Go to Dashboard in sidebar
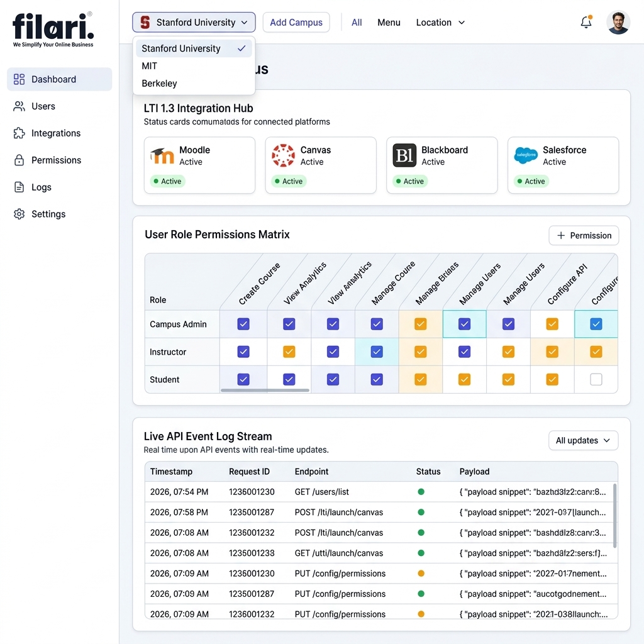This screenshot has height=644, width=644. coord(60,79)
